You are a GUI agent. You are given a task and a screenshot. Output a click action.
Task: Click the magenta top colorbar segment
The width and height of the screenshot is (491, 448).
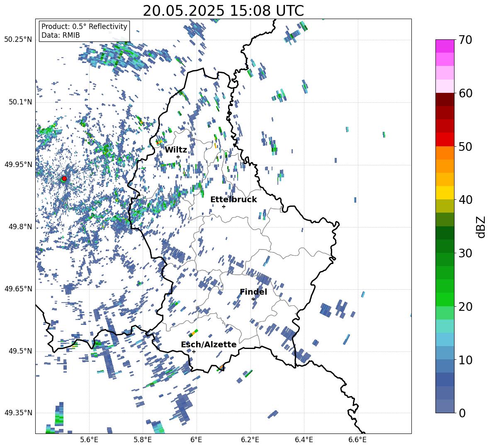tap(445, 46)
